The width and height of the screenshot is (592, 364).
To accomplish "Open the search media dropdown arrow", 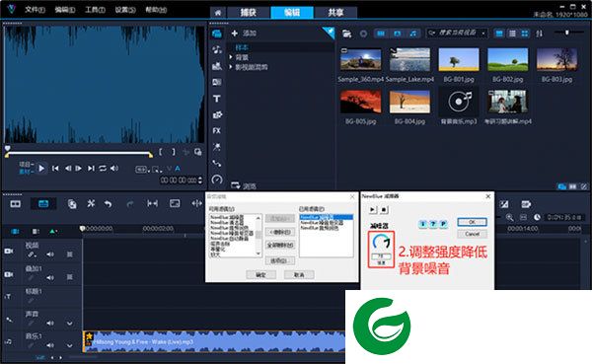I will pyautogui.click(x=483, y=34).
